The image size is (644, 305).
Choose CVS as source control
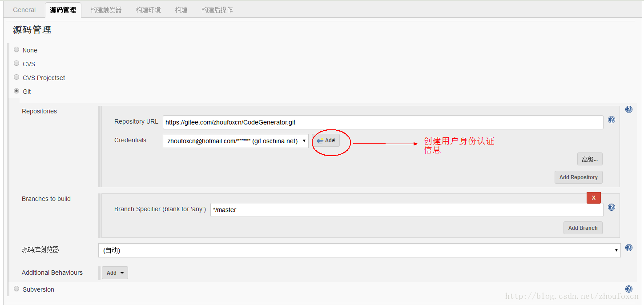16,64
